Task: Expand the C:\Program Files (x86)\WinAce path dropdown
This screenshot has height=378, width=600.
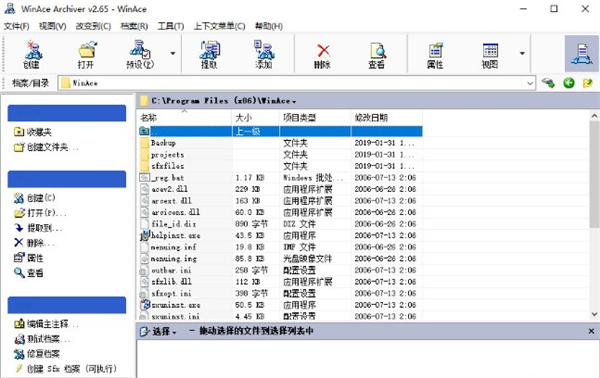Action: click(x=294, y=102)
